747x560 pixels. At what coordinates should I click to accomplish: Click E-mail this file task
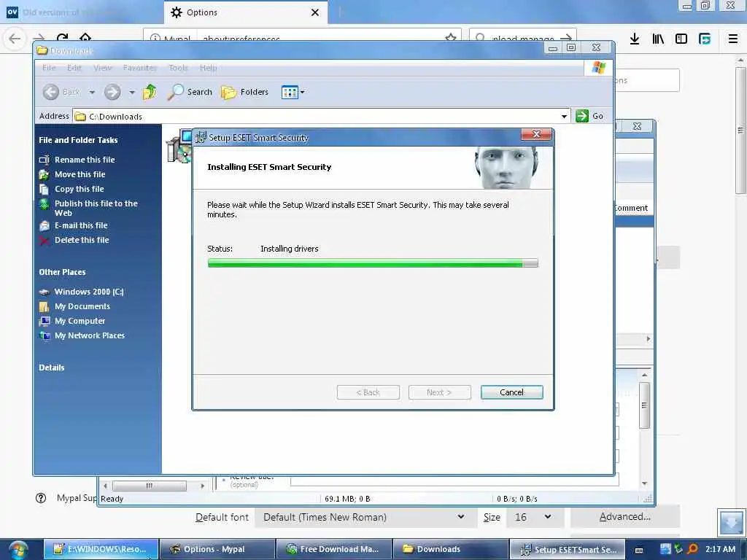tap(81, 225)
